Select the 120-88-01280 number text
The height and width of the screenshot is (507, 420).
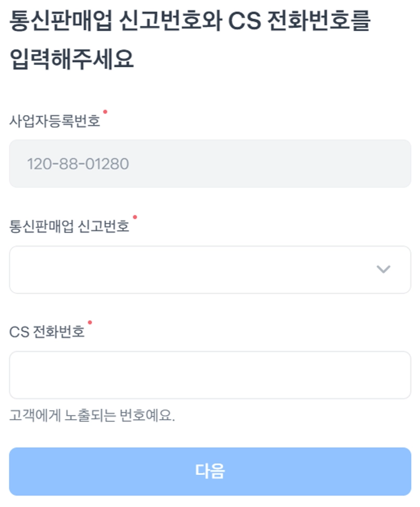point(78,164)
